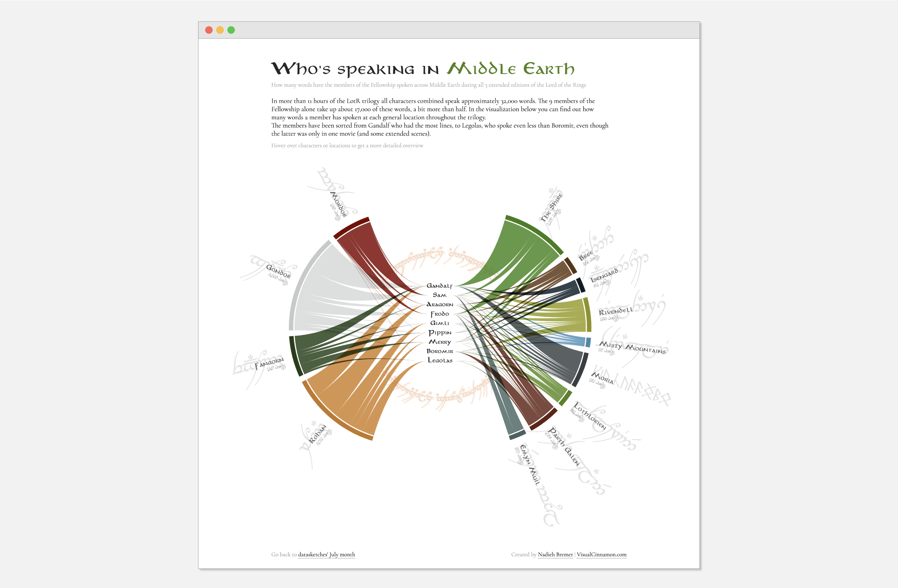Select the Bree location label

tap(586, 255)
